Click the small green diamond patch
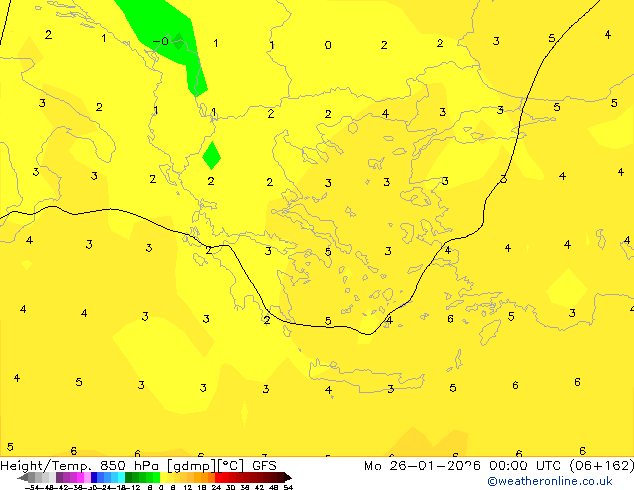The width and height of the screenshot is (634, 490). tap(211, 155)
